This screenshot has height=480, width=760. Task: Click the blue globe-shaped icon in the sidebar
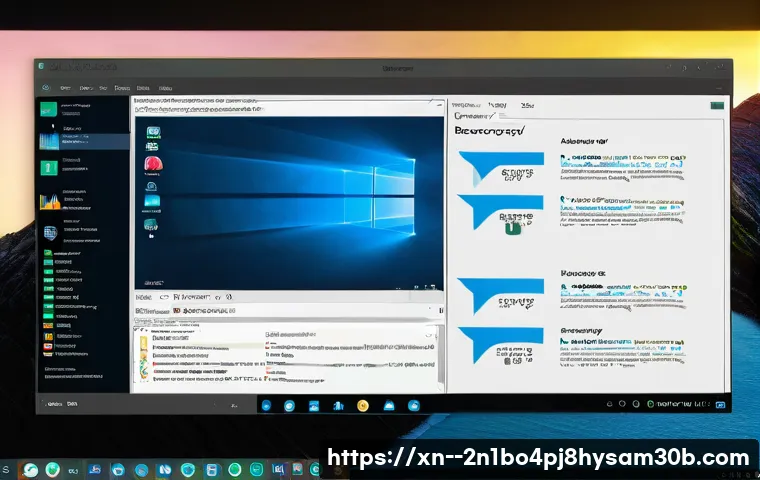coord(50,233)
